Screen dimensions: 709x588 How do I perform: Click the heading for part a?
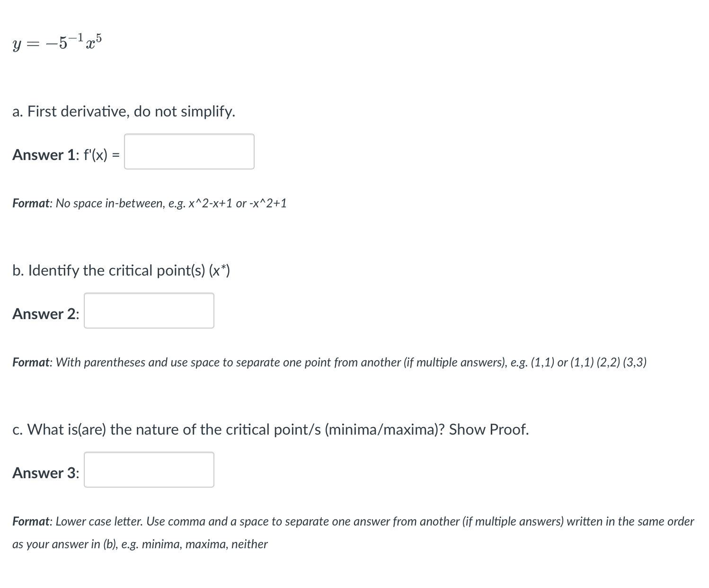(124, 112)
